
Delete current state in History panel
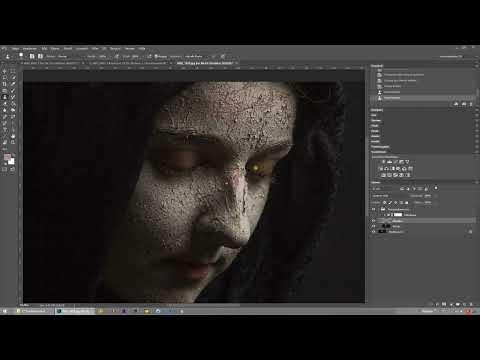[471, 104]
